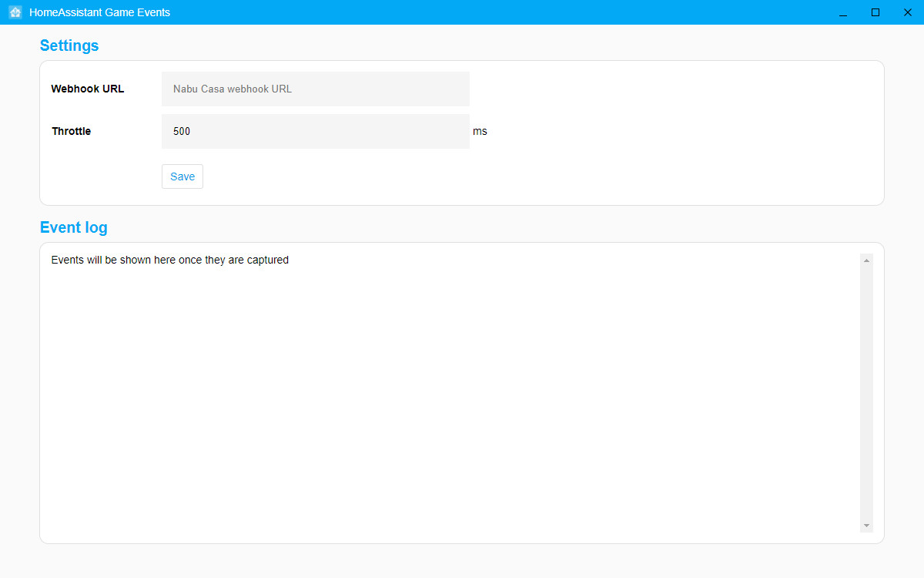This screenshot has width=924, height=578.
Task: Click the event log scrollbar track
Action: (867, 393)
